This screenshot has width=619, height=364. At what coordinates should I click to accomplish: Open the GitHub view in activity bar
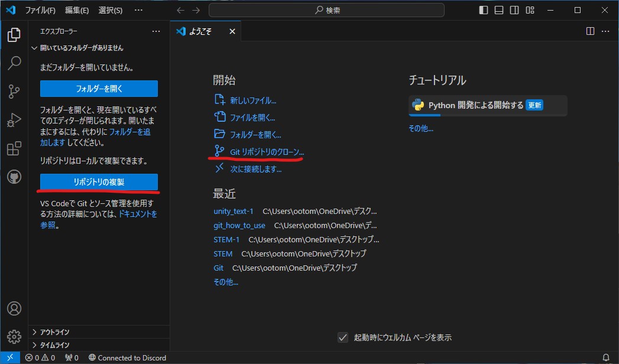(x=14, y=177)
